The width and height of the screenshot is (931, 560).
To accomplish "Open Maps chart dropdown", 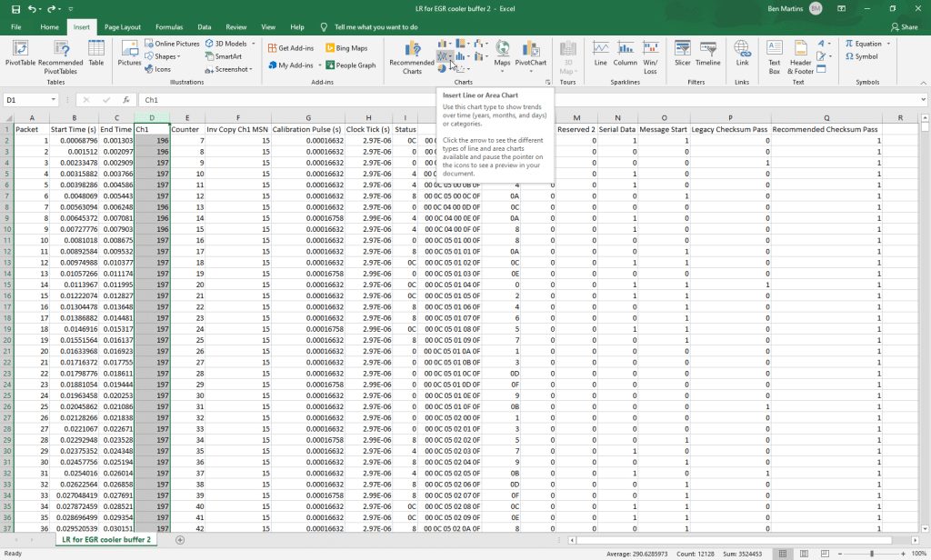I will (x=502, y=57).
